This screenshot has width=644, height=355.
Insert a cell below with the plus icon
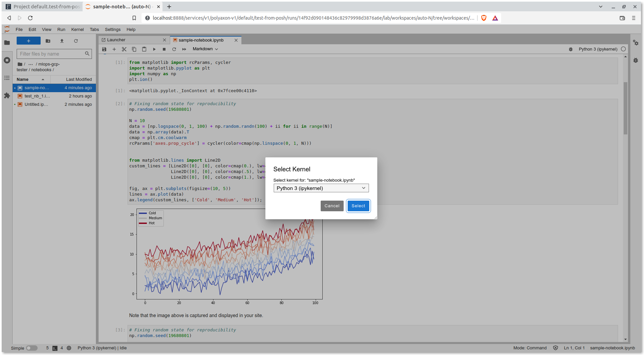click(114, 49)
